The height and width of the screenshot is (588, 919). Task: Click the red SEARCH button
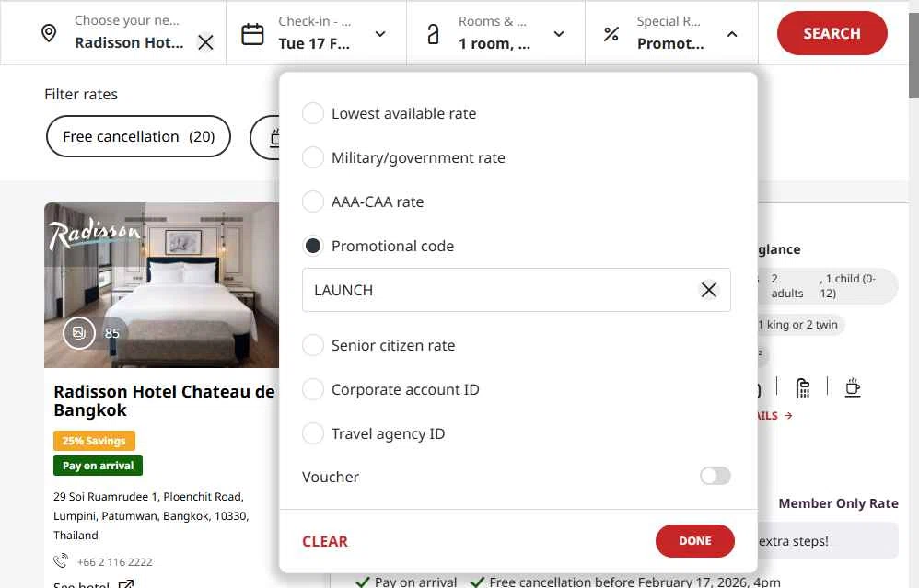[832, 33]
